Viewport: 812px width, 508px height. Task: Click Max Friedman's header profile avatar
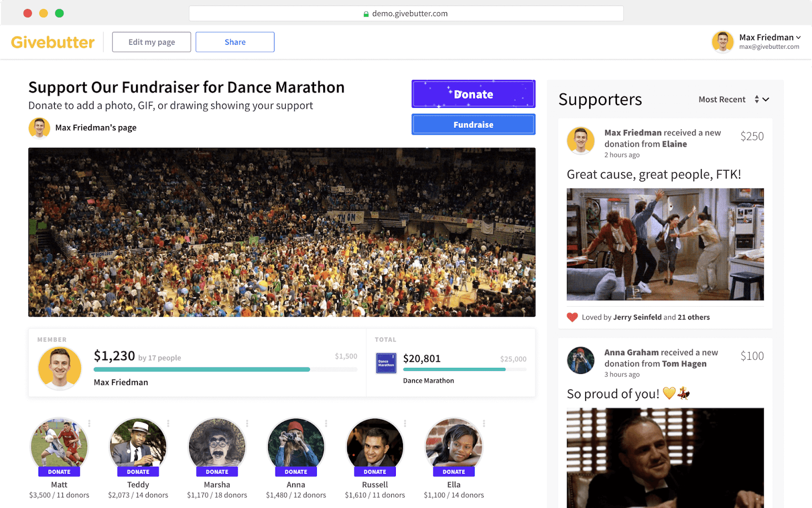[x=723, y=42]
